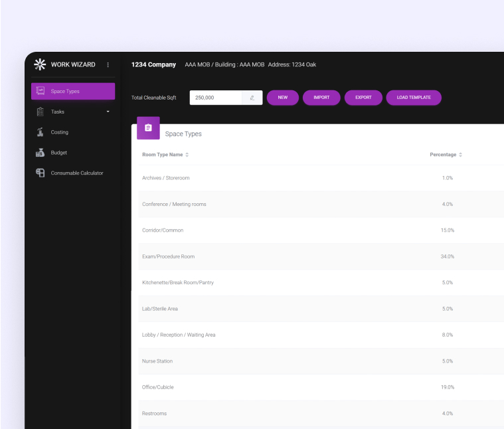Screen dimensions: 504x429
Task: Click the 8.0% Lobby percentage
Action: click(448, 335)
